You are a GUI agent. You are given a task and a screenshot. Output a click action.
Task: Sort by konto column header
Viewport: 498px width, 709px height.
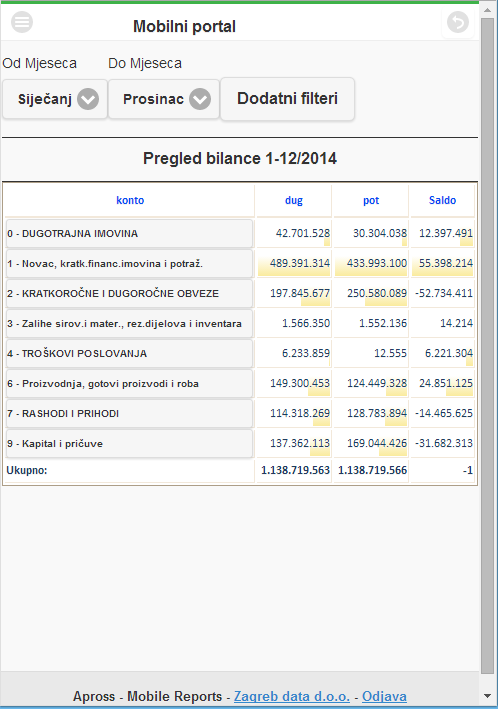point(130,200)
